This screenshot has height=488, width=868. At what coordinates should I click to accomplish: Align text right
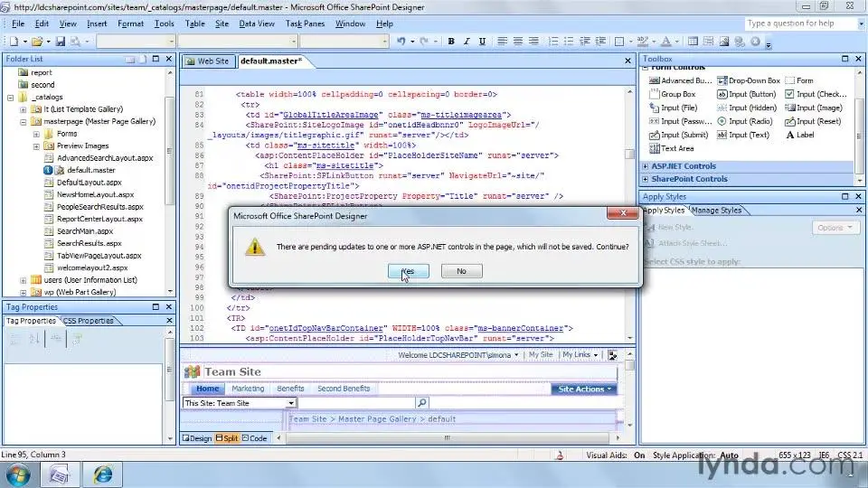coord(533,42)
